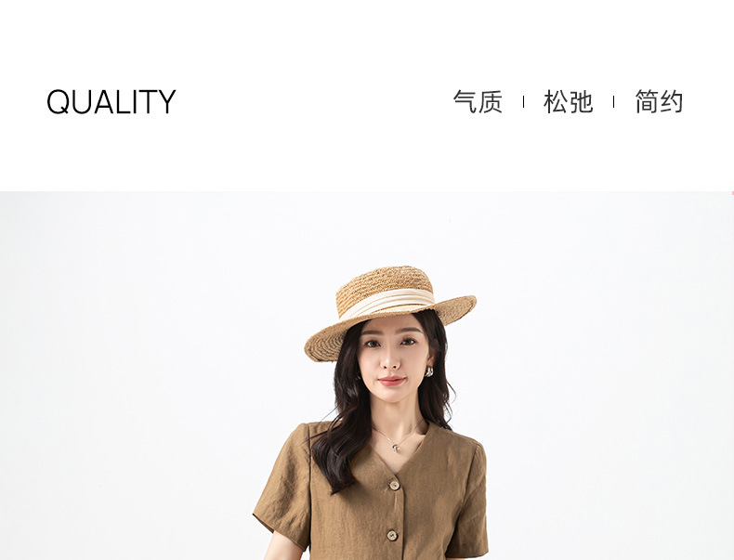Click the QUALITY heading text
734x560 pixels.
click(x=111, y=102)
